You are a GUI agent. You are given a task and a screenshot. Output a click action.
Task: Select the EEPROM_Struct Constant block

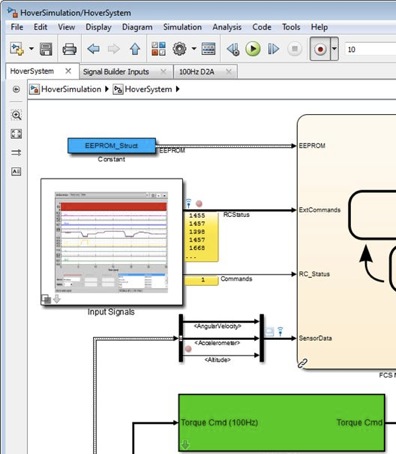[112, 146]
